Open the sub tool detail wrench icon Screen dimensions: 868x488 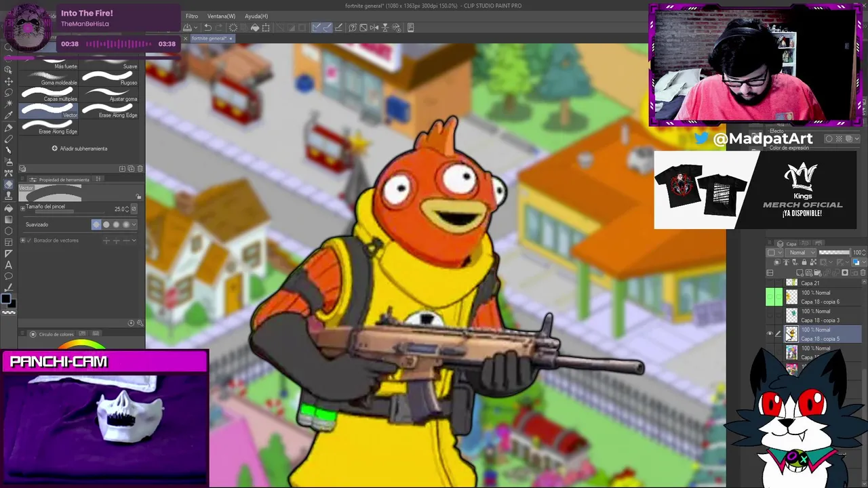[x=140, y=323]
